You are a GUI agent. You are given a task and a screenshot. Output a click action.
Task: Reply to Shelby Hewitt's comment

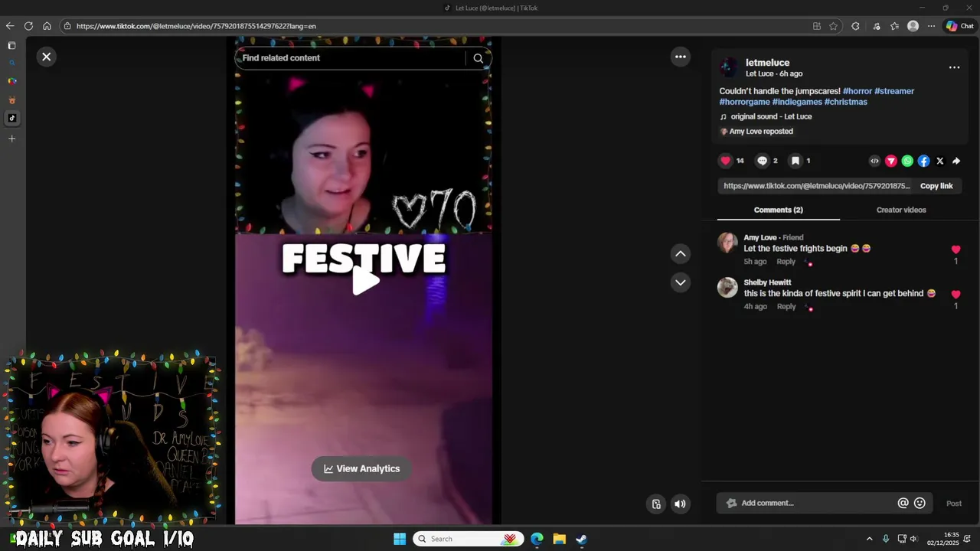(786, 307)
